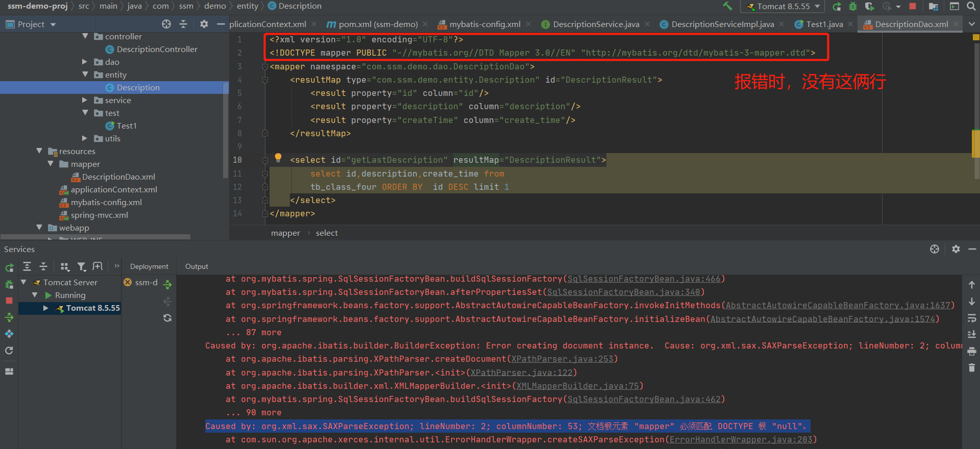Screen dimensions: 980x449
Task: Click Services panel debug rerun icon
Action: 9,284
